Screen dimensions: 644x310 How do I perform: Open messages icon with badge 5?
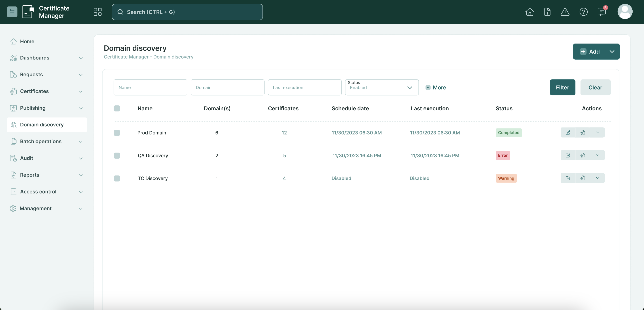[x=602, y=11]
